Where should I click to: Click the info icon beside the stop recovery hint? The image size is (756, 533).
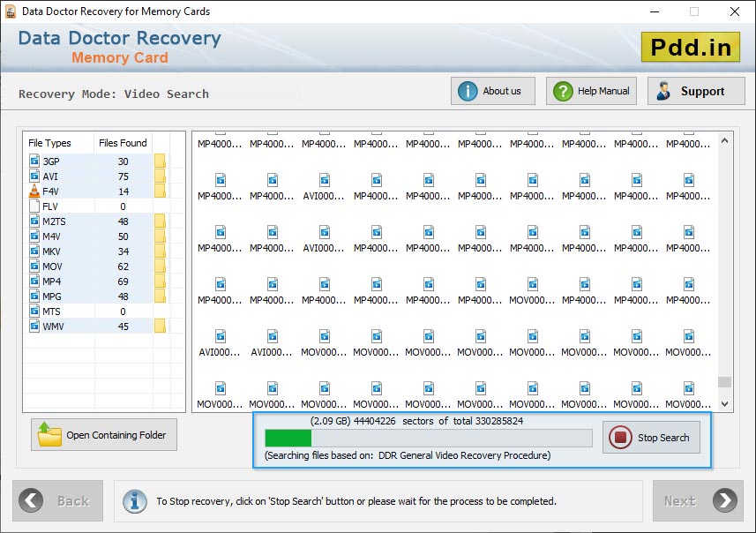[135, 501]
